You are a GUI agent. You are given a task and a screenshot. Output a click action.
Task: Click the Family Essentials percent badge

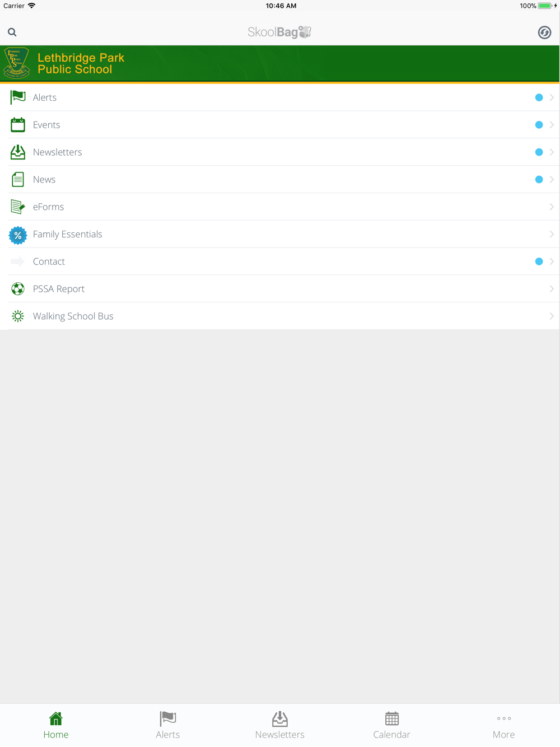[x=18, y=235]
